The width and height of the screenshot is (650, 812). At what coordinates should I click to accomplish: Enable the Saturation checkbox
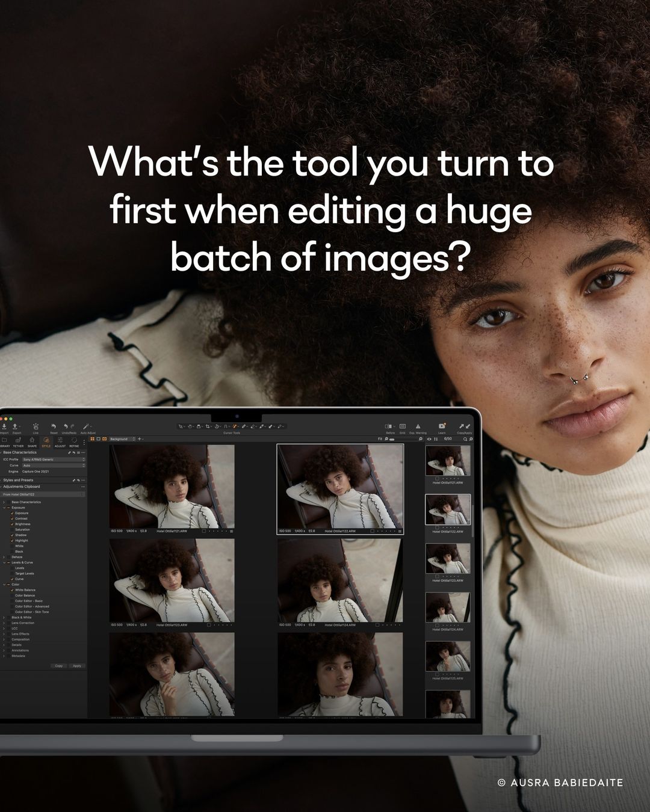pos(12,529)
